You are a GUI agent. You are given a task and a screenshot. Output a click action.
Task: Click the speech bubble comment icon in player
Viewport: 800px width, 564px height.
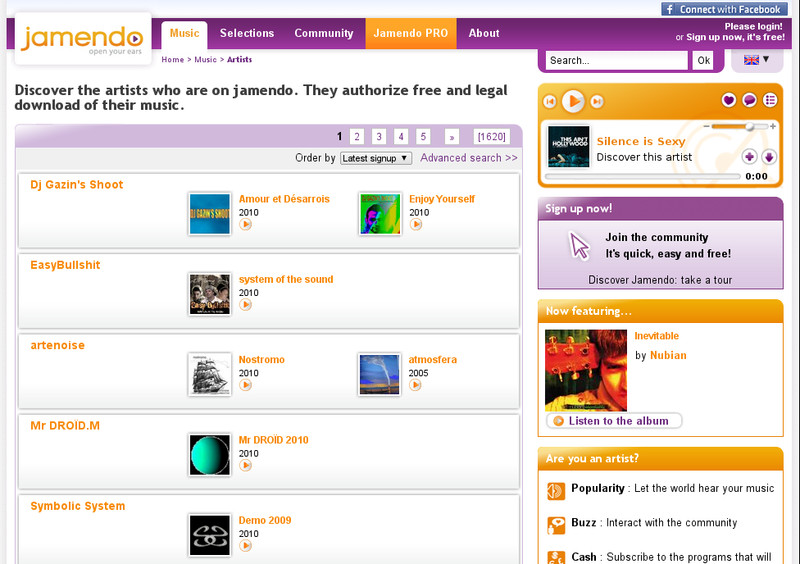749,100
